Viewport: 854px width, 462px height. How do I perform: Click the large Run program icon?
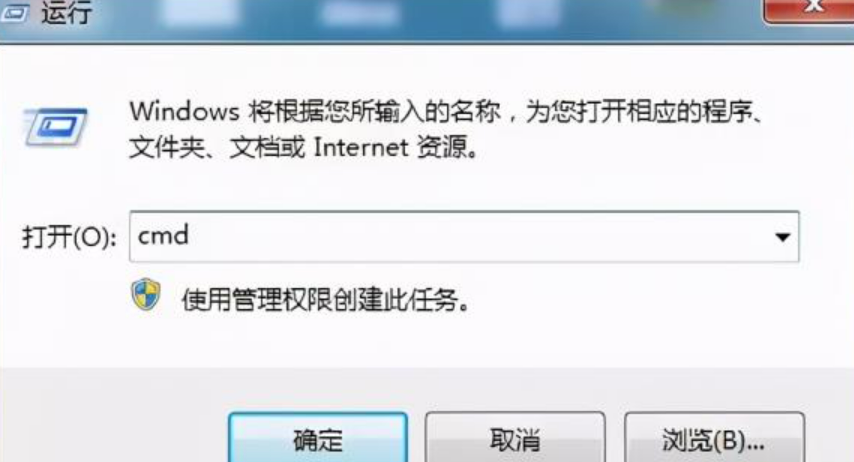pyautogui.click(x=56, y=127)
